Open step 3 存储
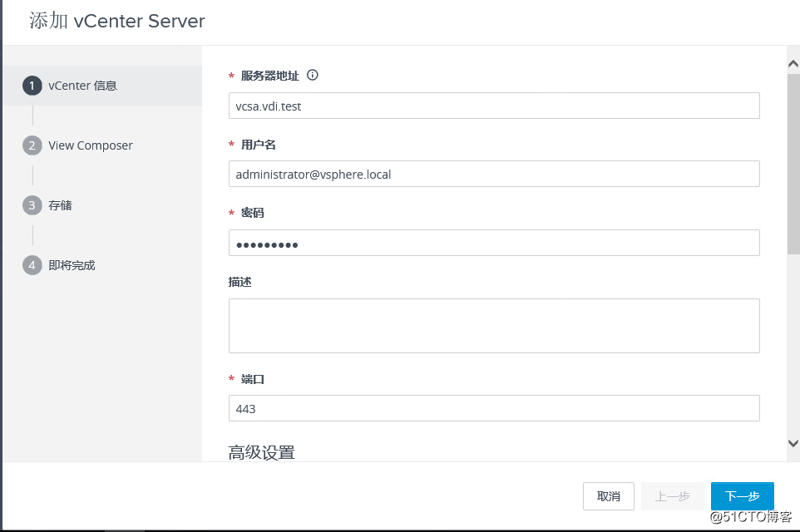 [x=47, y=205]
